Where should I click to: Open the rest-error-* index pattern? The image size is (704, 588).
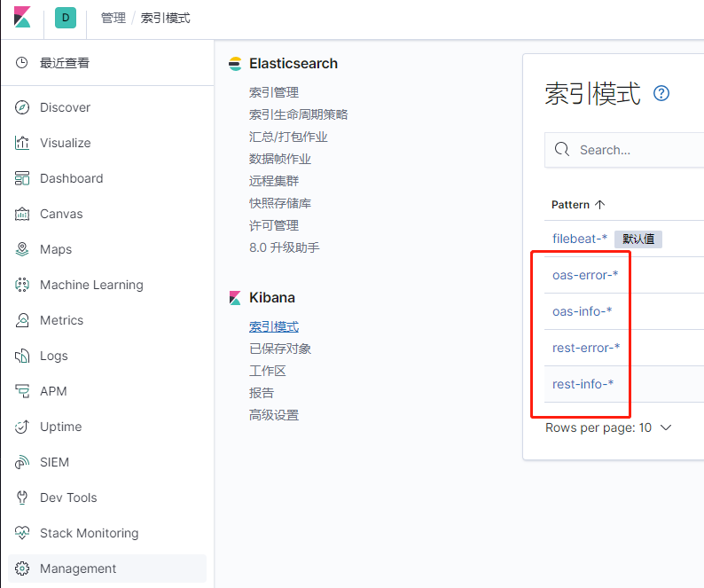[586, 348]
